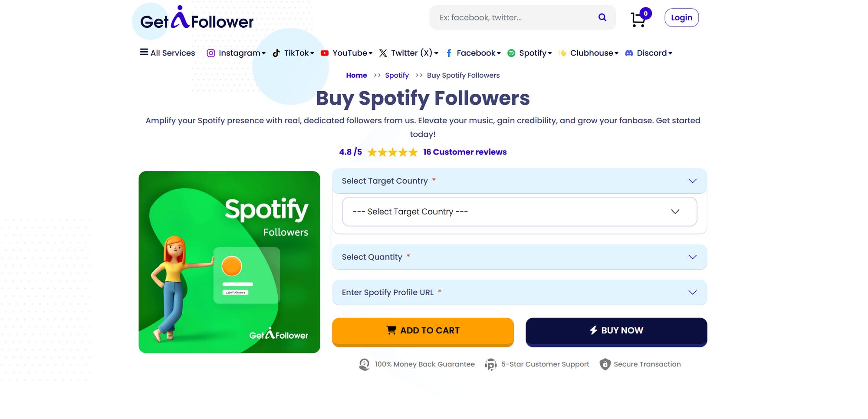Viewport: 868px width, 419px height.
Task: Click the hamburger icon beside All Services
Action: pyautogui.click(x=144, y=52)
